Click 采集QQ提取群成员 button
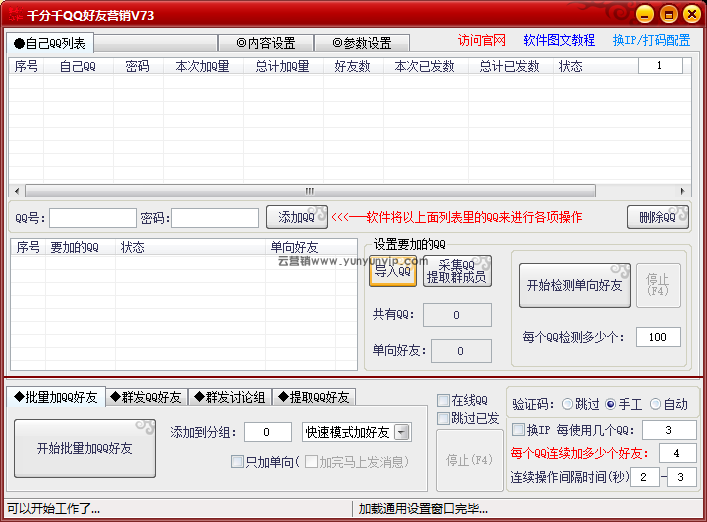This screenshot has width=707, height=522. (457, 271)
